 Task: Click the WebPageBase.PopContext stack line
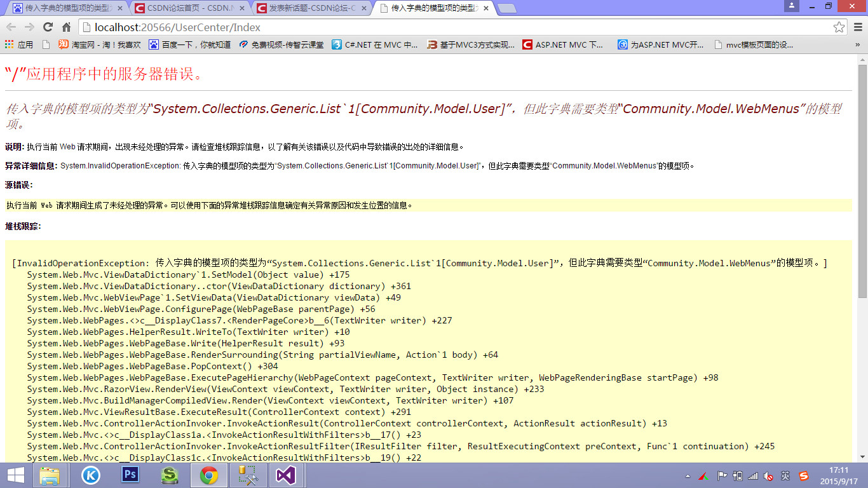[153, 366]
